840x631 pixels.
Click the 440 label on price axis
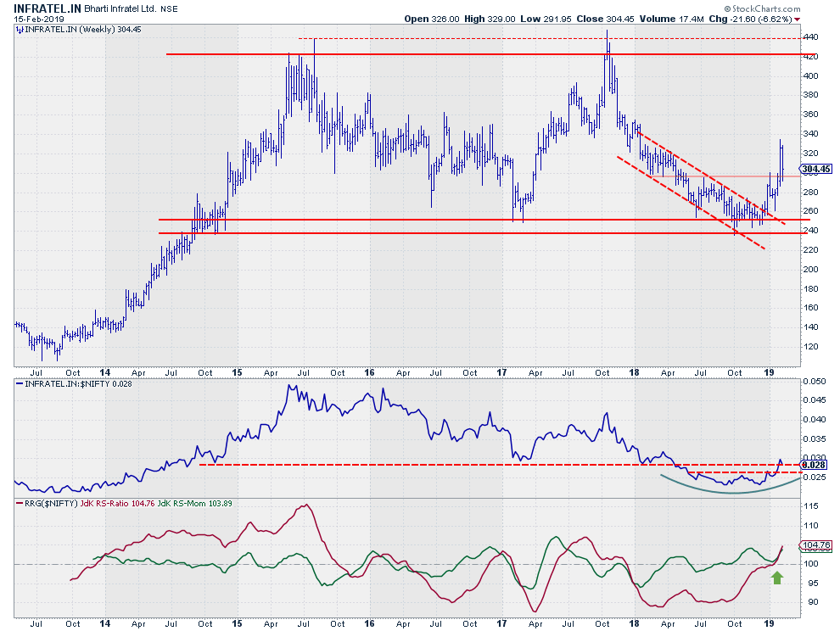pos(813,37)
